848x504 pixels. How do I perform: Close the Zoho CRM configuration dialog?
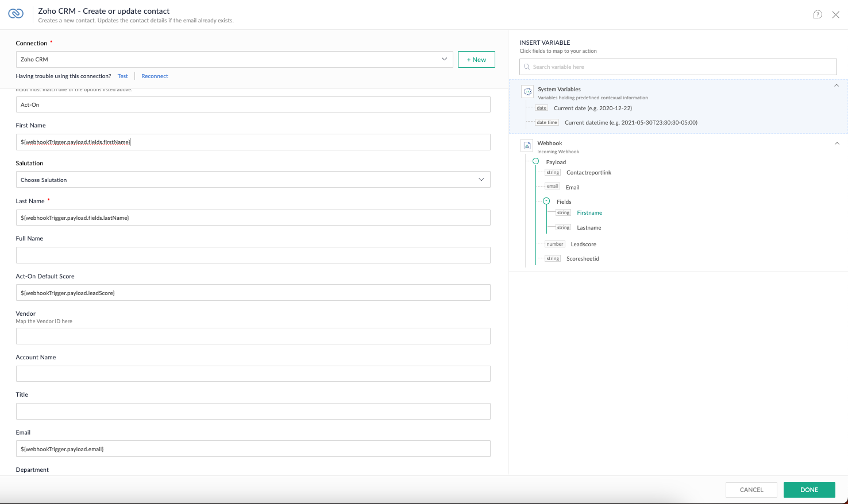point(836,15)
